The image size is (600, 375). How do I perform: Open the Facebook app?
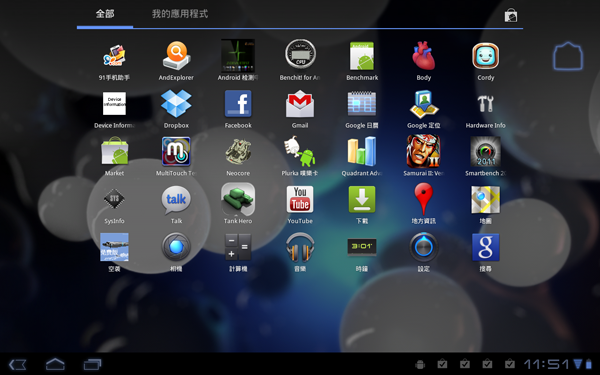tap(238, 103)
